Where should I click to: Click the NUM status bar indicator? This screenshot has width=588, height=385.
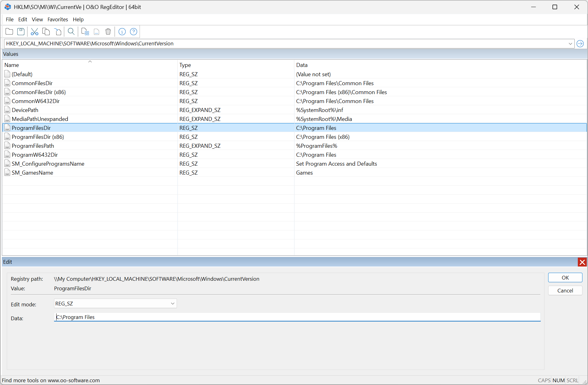(x=558, y=380)
